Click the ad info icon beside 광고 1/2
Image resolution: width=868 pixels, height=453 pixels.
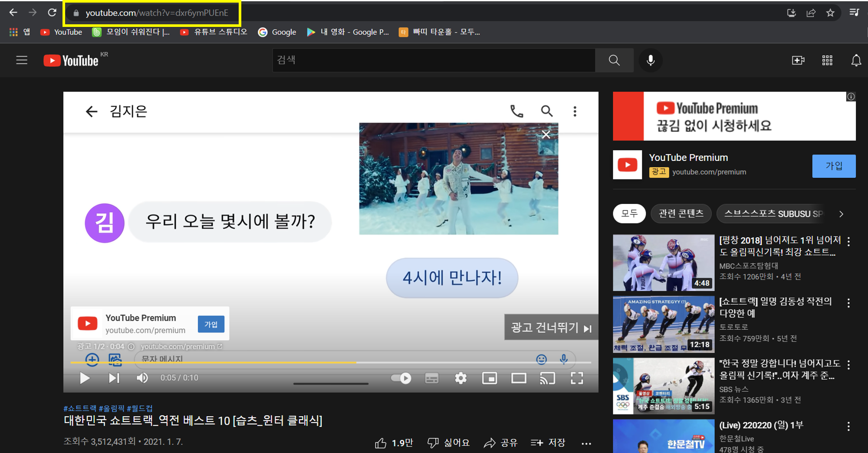click(x=131, y=346)
